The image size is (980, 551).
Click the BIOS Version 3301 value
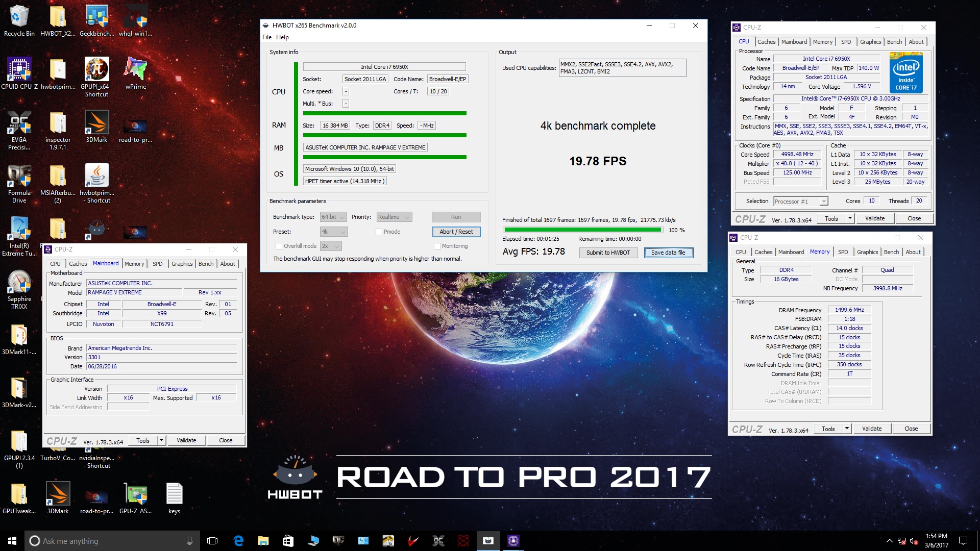[x=161, y=357]
